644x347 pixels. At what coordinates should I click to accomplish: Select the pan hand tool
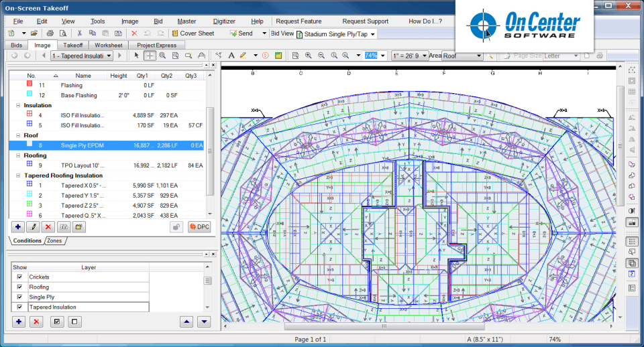[201, 56]
